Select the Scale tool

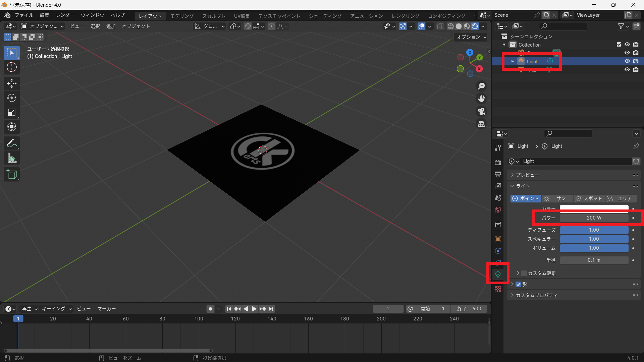(12, 112)
